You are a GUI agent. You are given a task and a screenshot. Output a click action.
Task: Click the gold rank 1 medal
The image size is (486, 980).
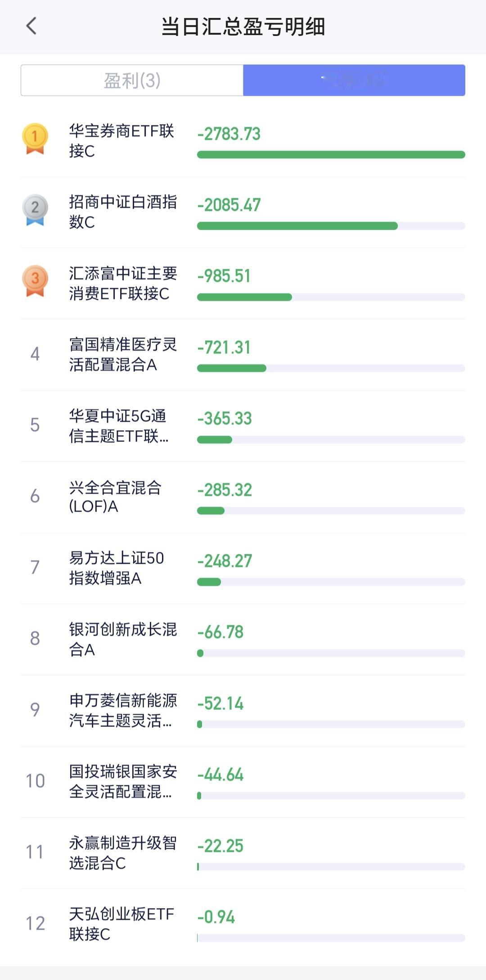pyautogui.click(x=35, y=139)
